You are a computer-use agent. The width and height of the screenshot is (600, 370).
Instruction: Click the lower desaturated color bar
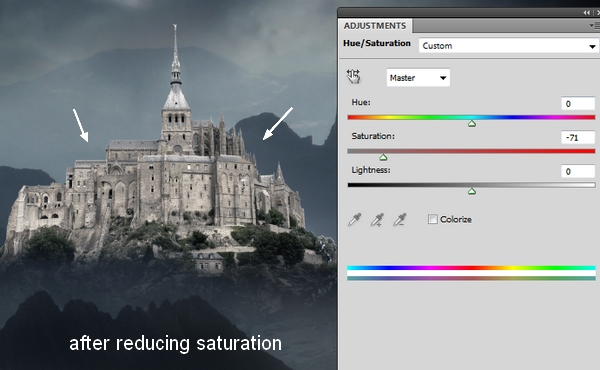coord(471,278)
